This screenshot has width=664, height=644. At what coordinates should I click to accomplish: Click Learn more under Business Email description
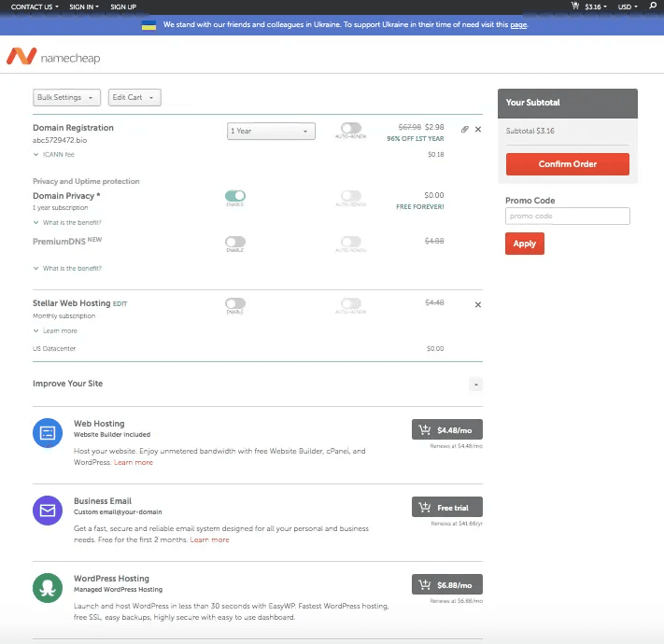click(x=209, y=539)
